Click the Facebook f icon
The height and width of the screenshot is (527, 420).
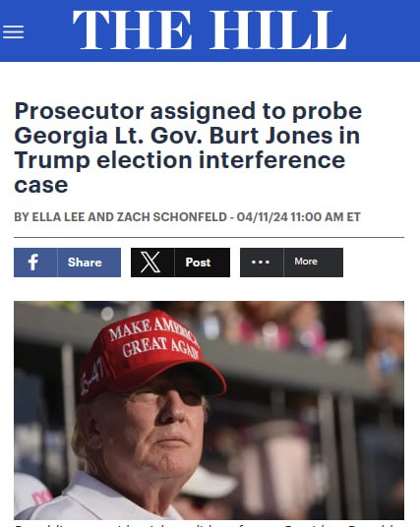[33, 263]
